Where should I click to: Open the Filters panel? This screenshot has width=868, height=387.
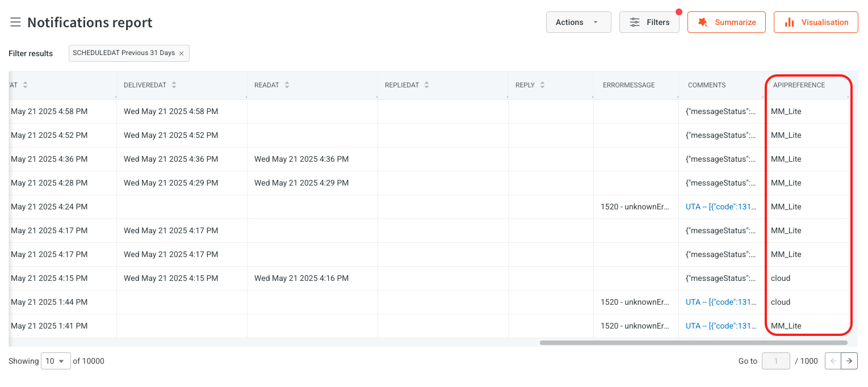pyautogui.click(x=649, y=22)
